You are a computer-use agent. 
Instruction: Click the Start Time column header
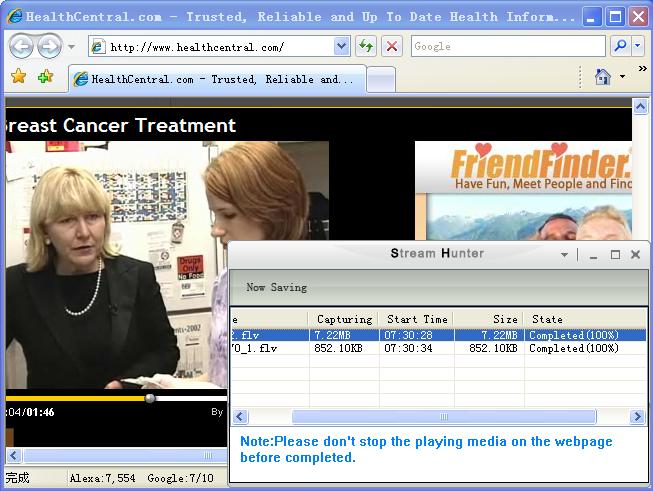coord(417,319)
